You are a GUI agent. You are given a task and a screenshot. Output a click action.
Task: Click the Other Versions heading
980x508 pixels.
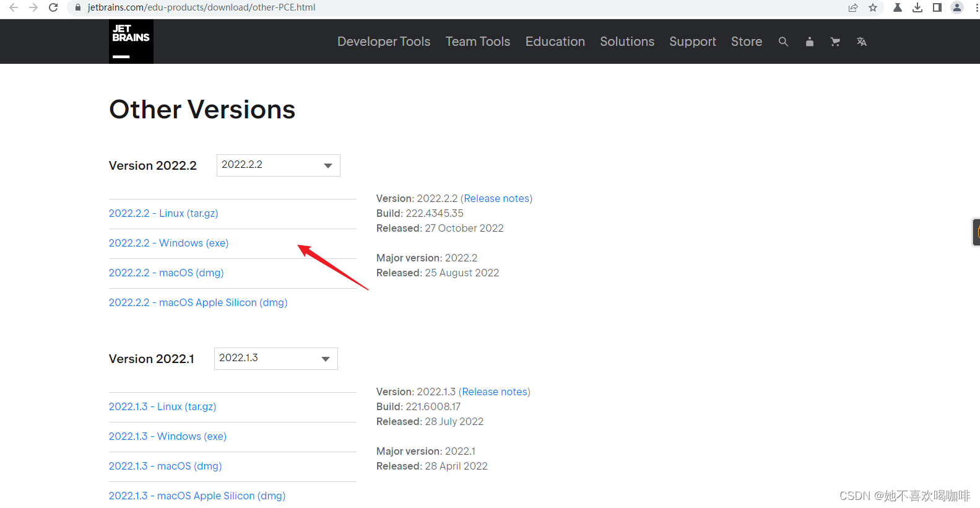pos(202,110)
